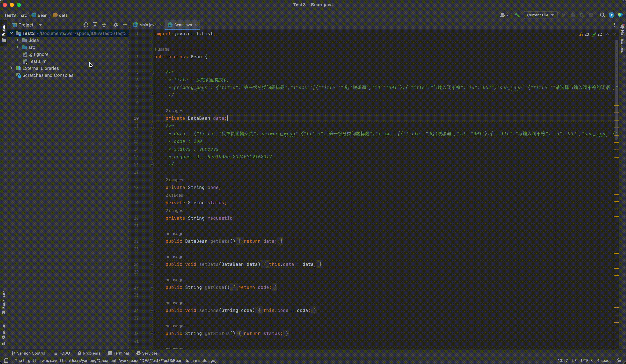Open Search Everywhere with the magnifier icon
The height and width of the screenshot is (364, 626).
603,15
